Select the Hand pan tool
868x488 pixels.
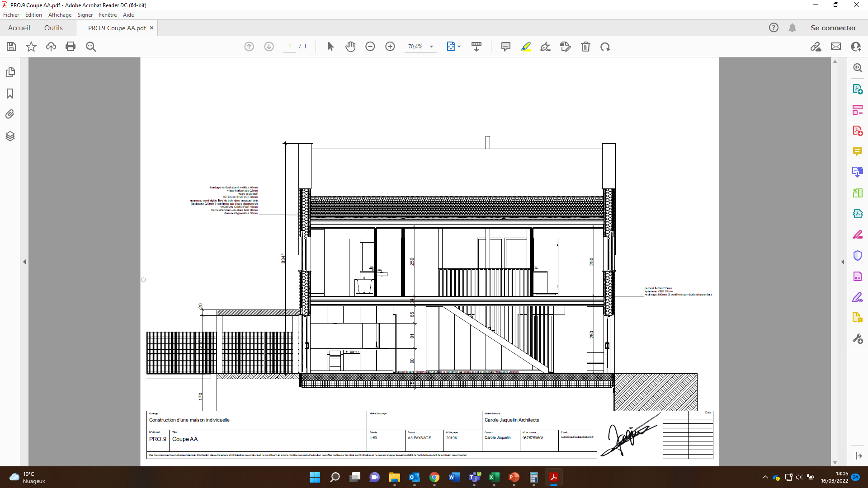pyautogui.click(x=350, y=47)
